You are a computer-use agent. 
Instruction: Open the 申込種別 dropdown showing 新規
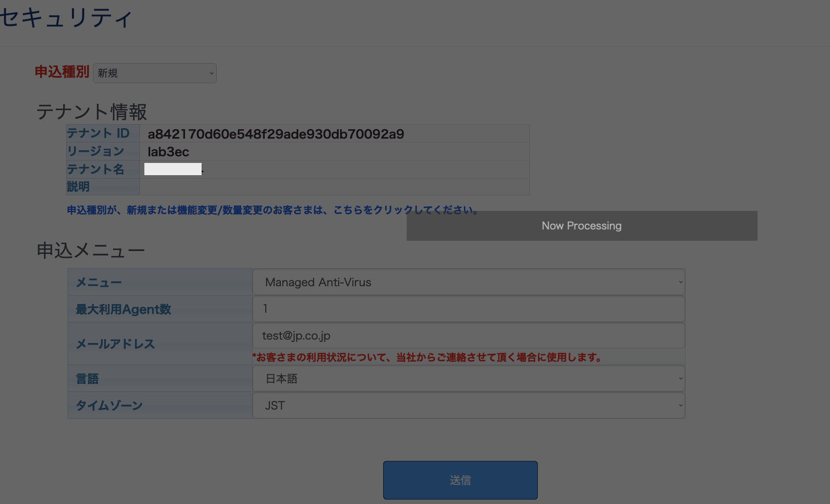(x=154, y=73)
